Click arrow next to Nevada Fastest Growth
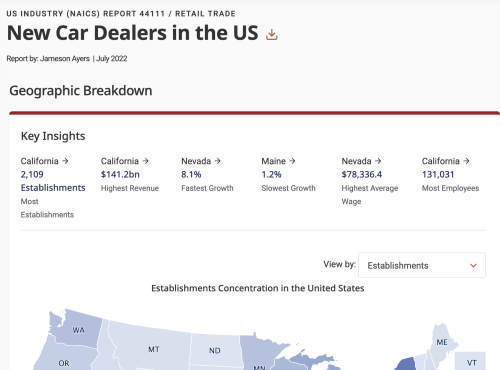 218,161
